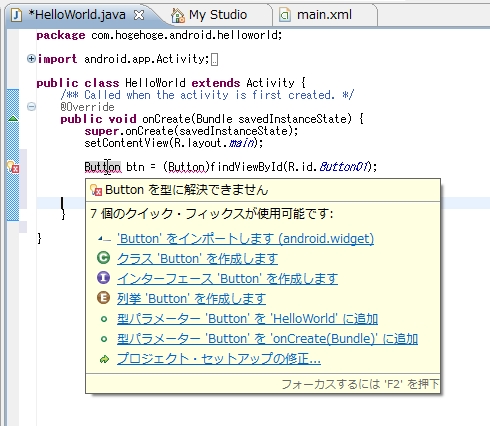Click the @Override annotation
Screen dimensions: 490x426
click(x=87, y=107)
